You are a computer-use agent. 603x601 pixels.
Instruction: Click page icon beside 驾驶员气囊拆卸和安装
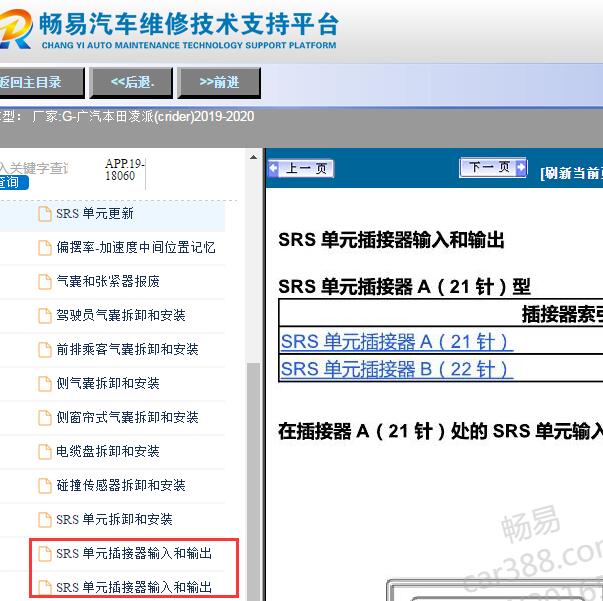(x=45, y=316)
